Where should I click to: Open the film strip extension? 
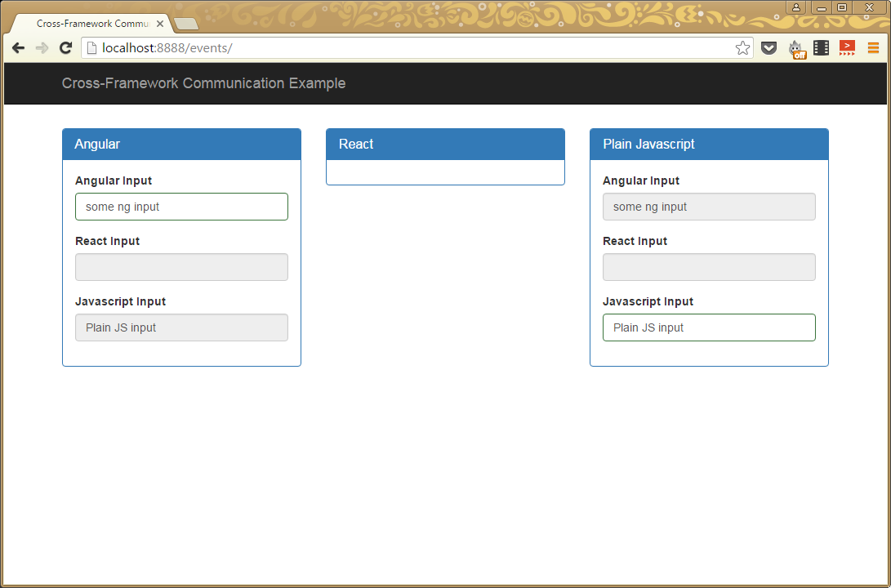[821, 48]
